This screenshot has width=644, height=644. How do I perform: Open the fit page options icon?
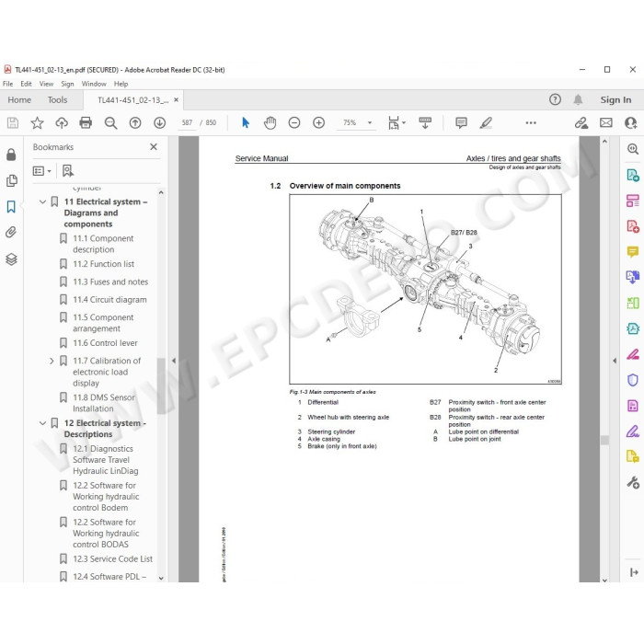click(397, 122)
